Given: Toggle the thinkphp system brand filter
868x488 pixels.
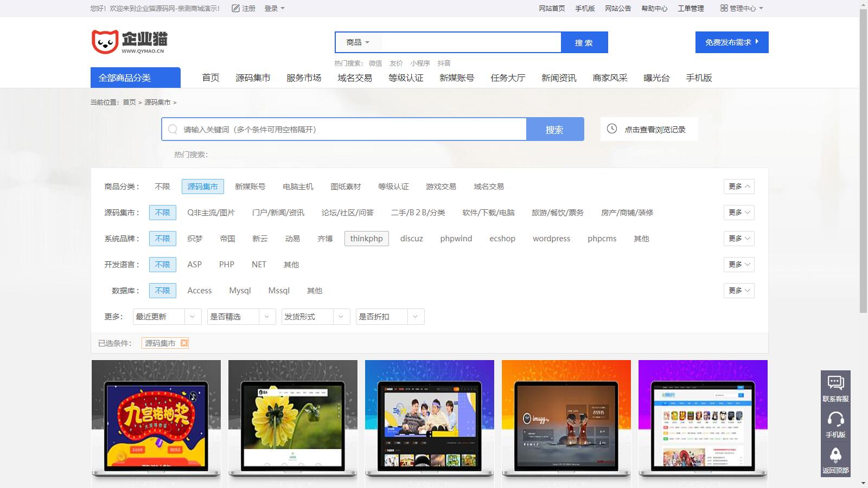Looking at the screenshot, I should pos(366,239).
